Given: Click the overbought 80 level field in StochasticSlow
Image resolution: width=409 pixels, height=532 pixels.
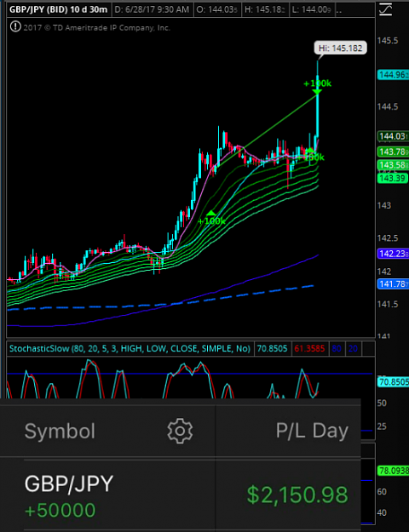Looking at the screenshot, I should (x=337, y=349).
